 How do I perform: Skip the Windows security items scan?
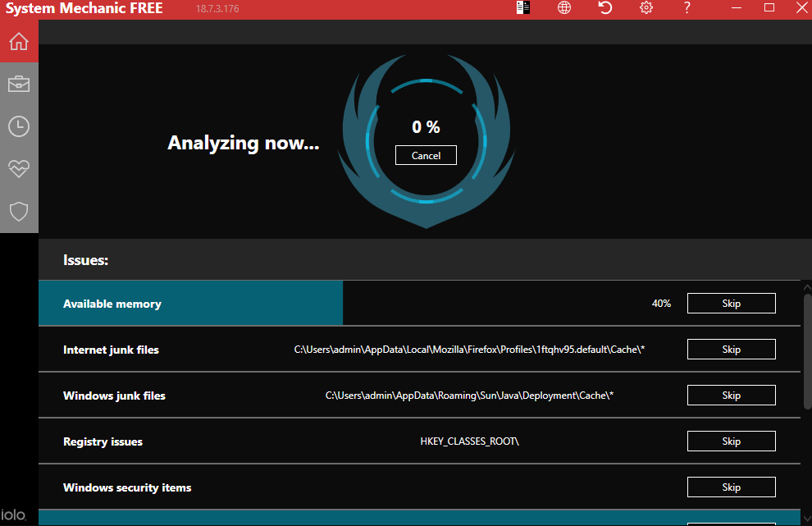pyautogui.click(x=732, y=487)
